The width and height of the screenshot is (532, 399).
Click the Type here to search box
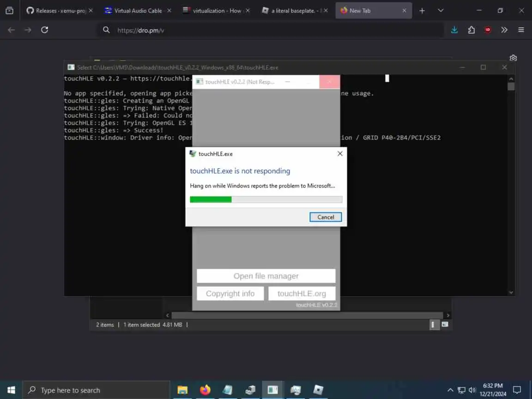pyautogui.click(x=97, y=390)
